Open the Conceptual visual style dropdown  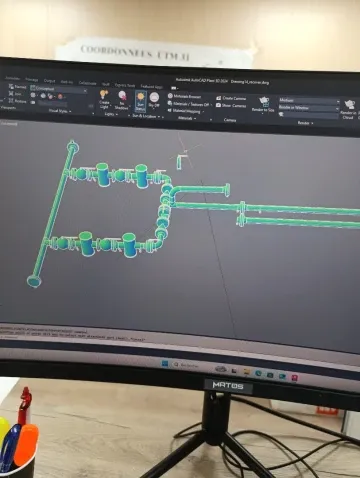pyautogui.click(x=59, y=89)
